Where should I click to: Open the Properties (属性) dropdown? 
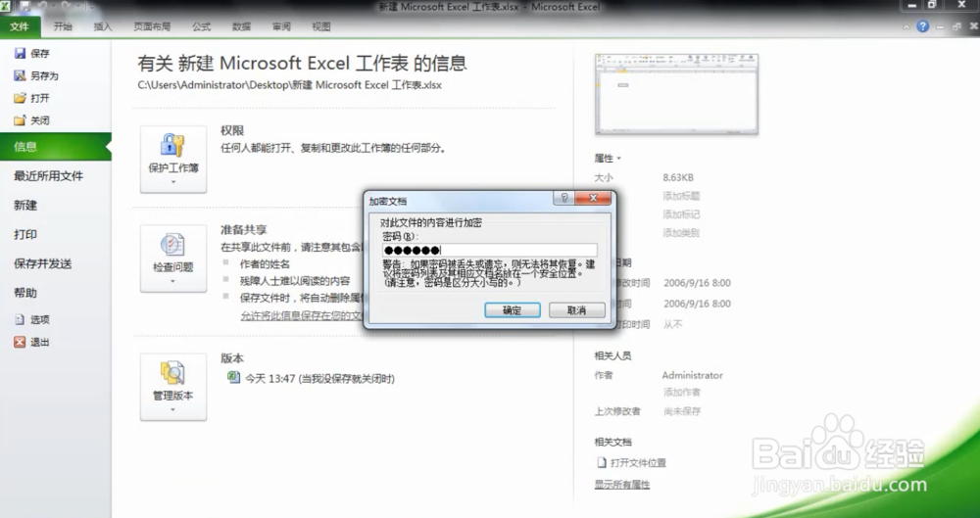click(608, 159)
